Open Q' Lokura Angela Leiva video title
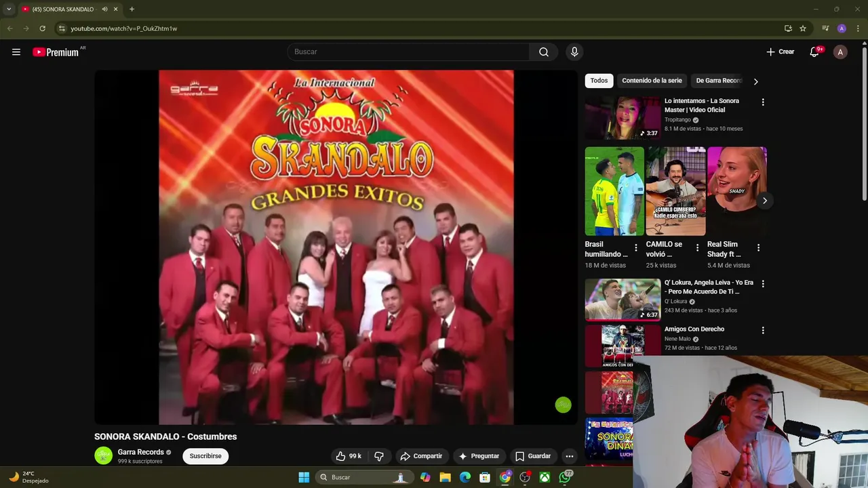 (709, 287)
